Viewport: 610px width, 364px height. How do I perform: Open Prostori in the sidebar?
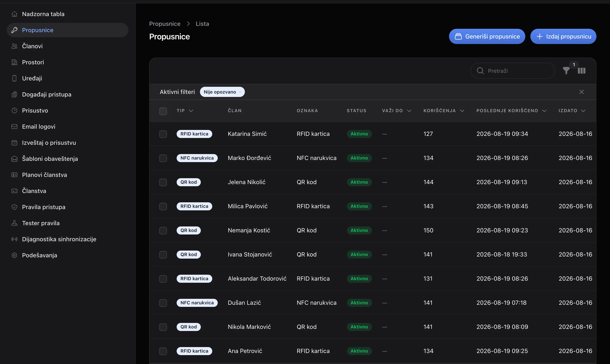68,62
